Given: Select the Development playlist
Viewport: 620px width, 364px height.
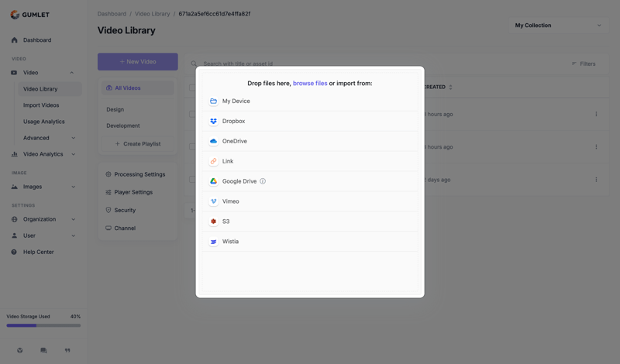Looking at the screenshot, I should [x=123, y=125].
